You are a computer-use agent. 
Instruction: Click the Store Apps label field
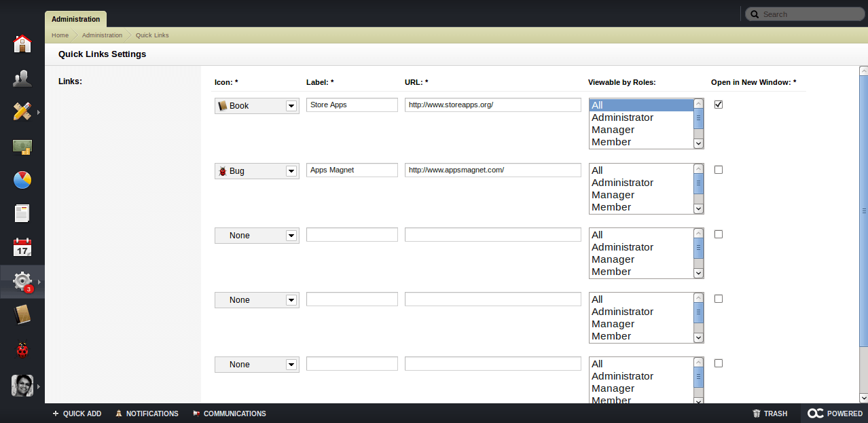tap(352, 105)
